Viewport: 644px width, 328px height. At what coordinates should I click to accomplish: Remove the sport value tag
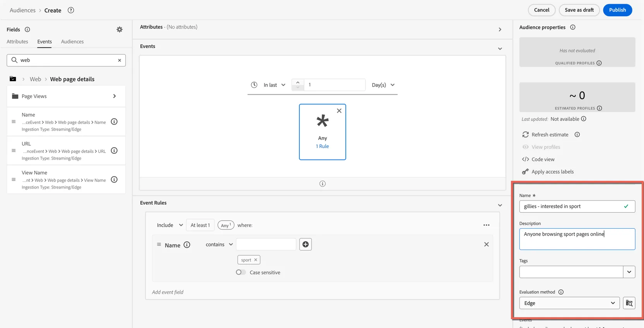click(256, 260)
